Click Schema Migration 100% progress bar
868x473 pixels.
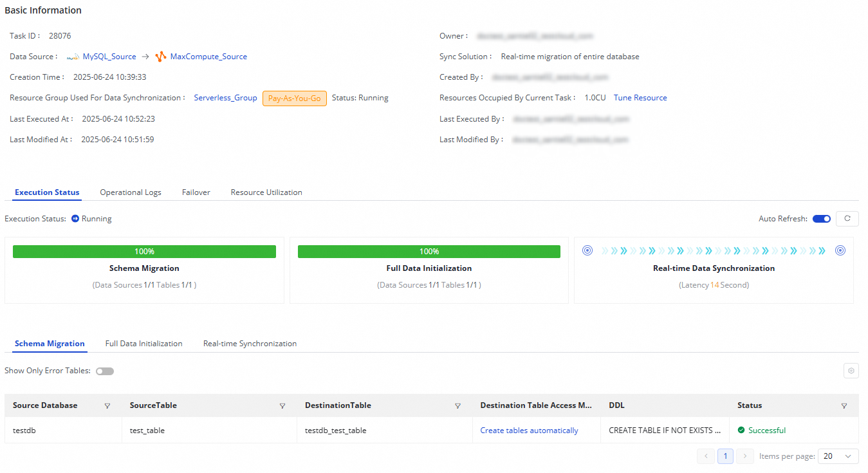pyautogui.click(x=144, y=252)
